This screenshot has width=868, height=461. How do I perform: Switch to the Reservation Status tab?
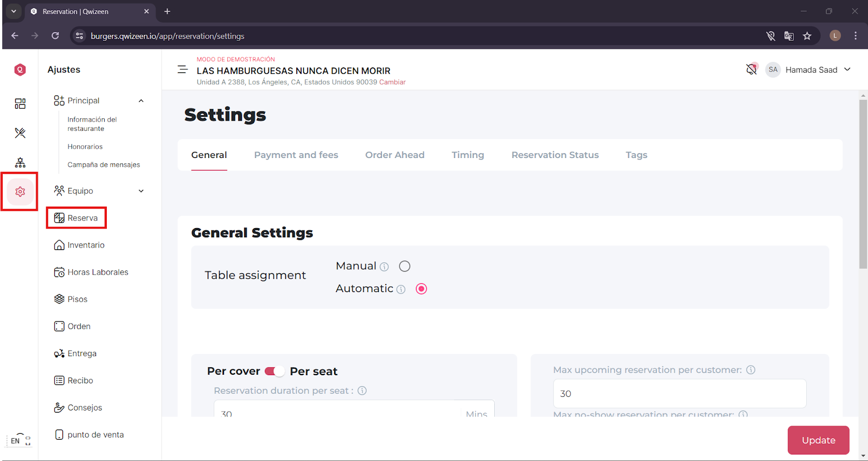tap(555, 155)
